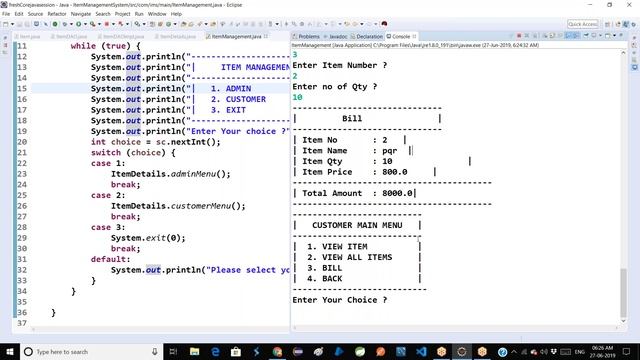
Task: Open the New dropdown arrow beside the New icon
Action: [12, 24]
